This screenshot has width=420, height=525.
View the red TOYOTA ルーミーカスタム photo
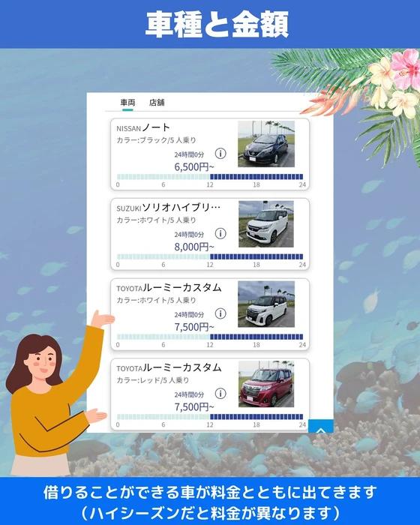(x=266, y=384)
